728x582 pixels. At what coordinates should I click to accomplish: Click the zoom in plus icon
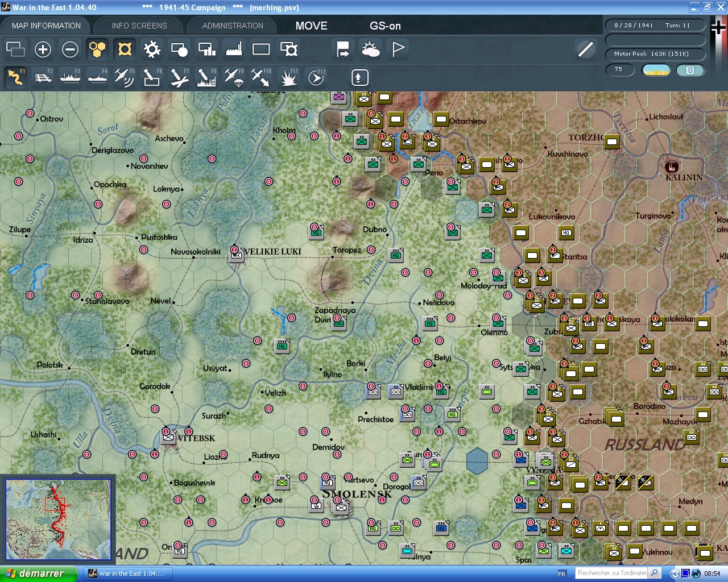[43, 49]
